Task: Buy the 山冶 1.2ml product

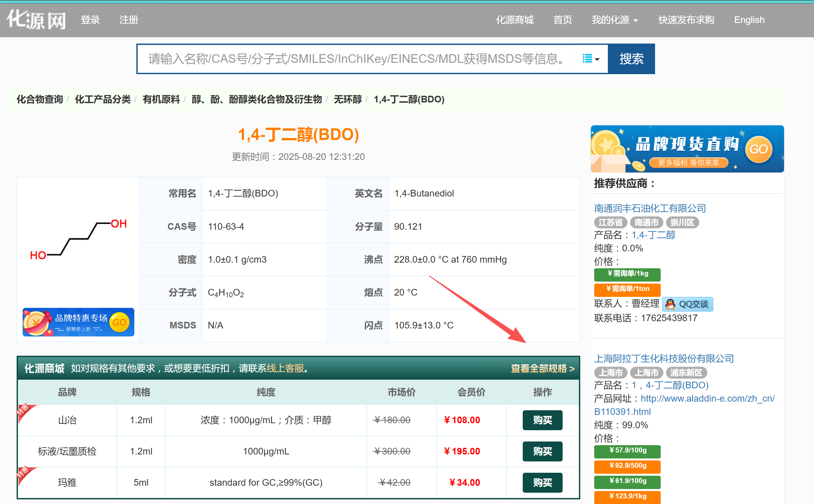Action: click(x=542, y=420)
